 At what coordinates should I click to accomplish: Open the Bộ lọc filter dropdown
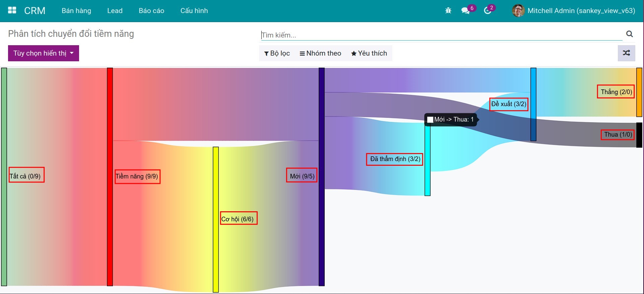click(x=277, y=53)
